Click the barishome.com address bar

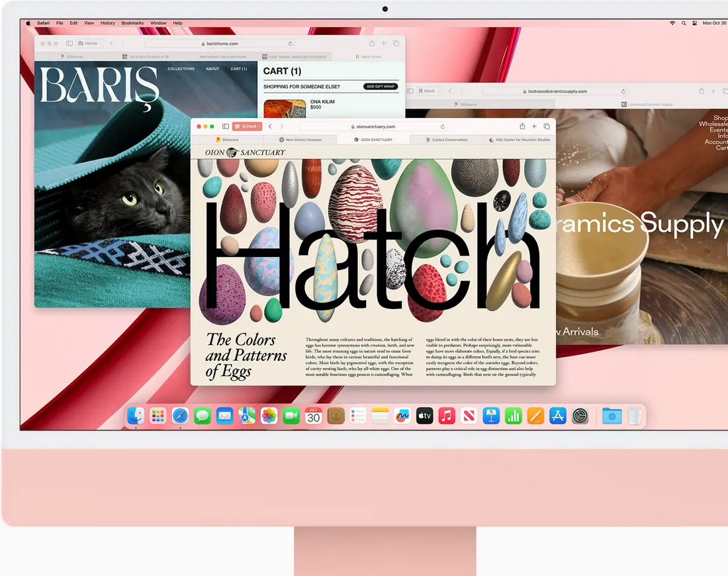pyautogui.click(x=220, y=44)
